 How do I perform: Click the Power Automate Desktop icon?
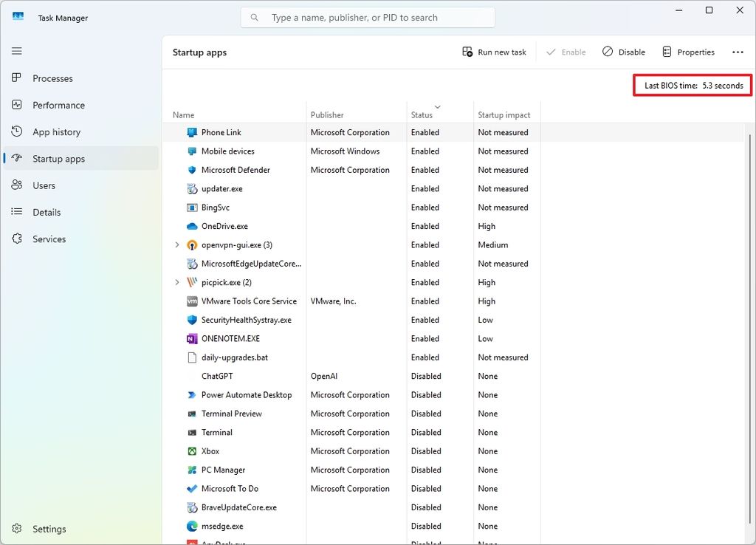(192, 395)
